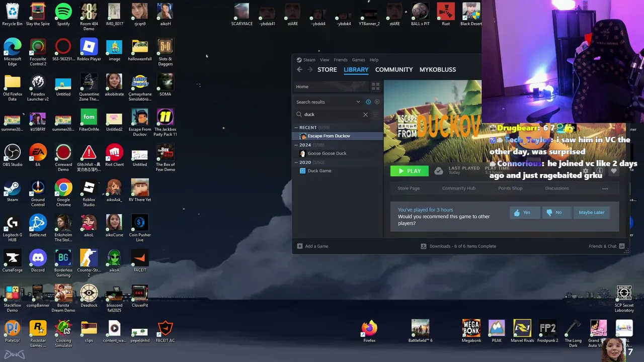Viewport: 644px width, 362px height.
Task: Open the Games menu
Action: click(359, 60)
